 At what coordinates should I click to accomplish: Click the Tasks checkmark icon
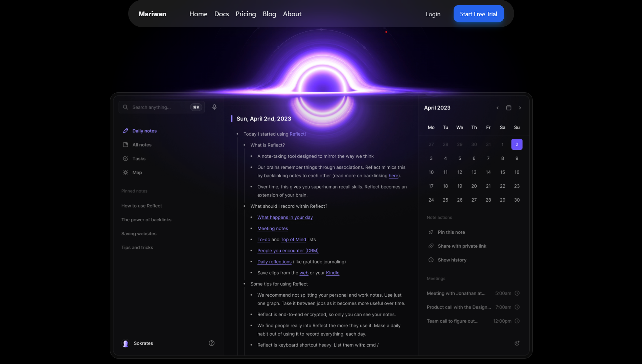coord(125,159)
